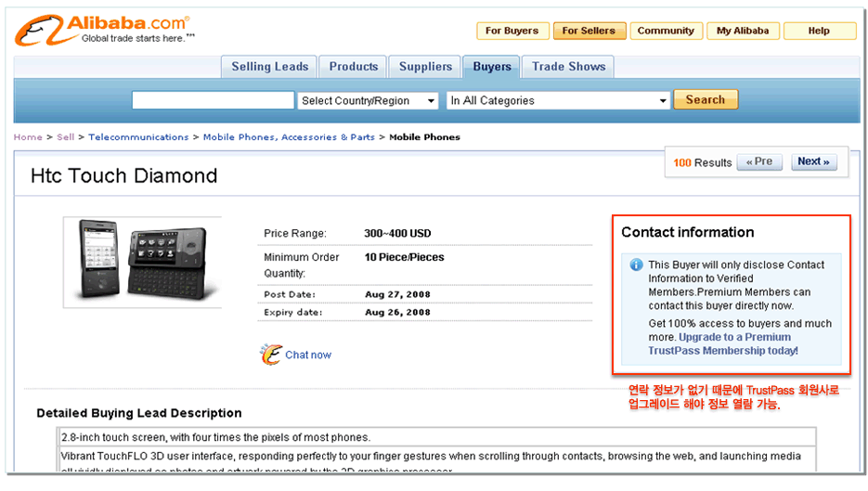Click the orange Search button
The width and height of the screenshot is (868, 491).
pos(706,99)
